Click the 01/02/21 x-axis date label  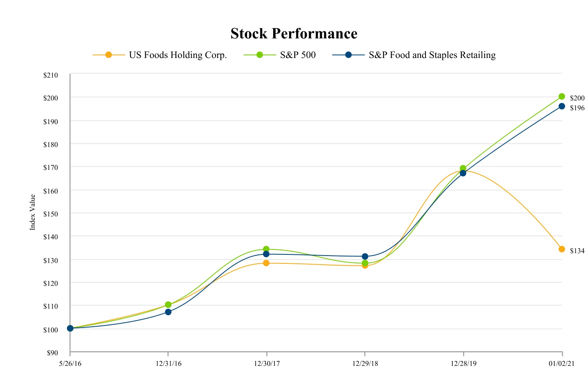point(561,364)
